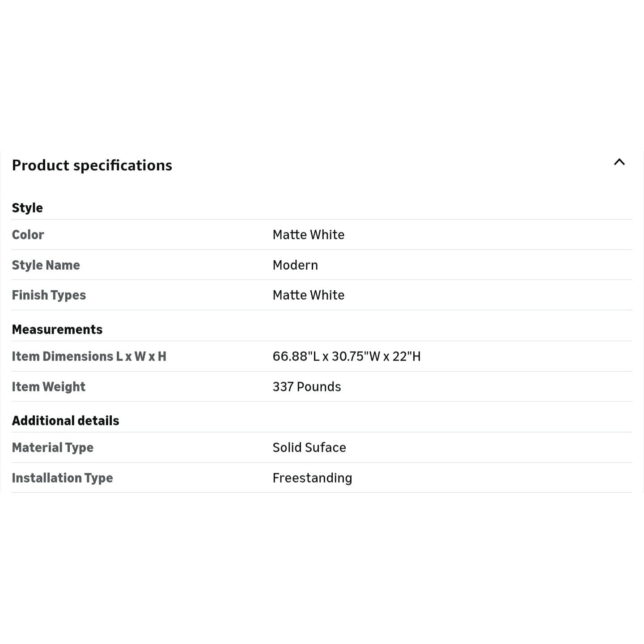The height and width of the screenshot is (644, 644).
Task: Select the Item Dimensions L x W x H label
Action: tap(89, 356)
